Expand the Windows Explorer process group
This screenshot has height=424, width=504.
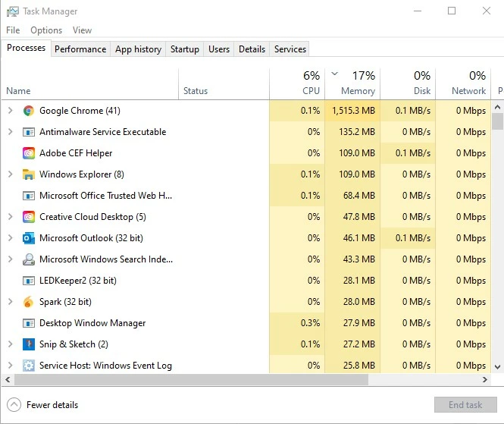[11, 174]
